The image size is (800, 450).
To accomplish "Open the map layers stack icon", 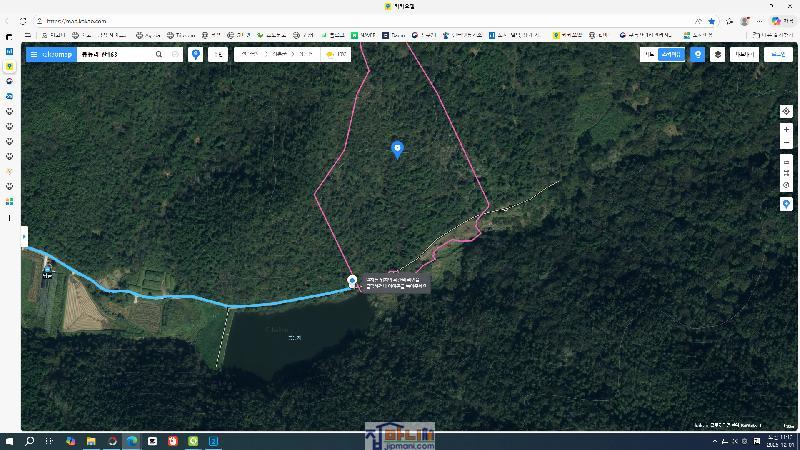I will click(717, 55).
